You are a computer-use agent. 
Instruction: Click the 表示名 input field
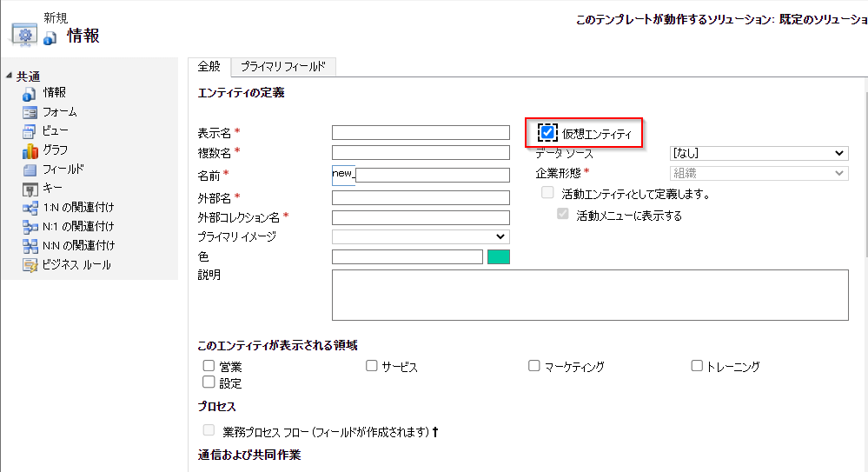[421, 132]
